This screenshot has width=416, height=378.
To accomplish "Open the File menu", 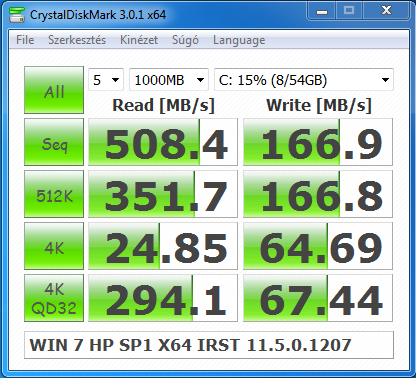I will [25, 40].
